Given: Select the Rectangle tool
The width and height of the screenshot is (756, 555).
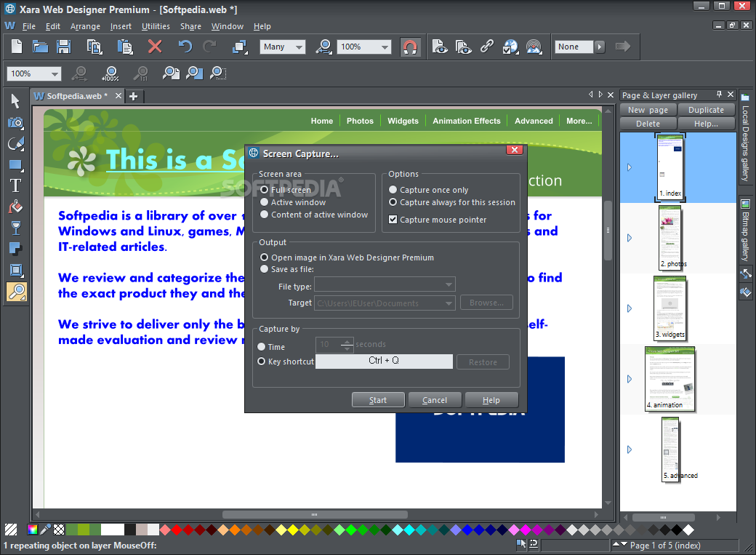Looking at the screenshot, I should 16,165.
